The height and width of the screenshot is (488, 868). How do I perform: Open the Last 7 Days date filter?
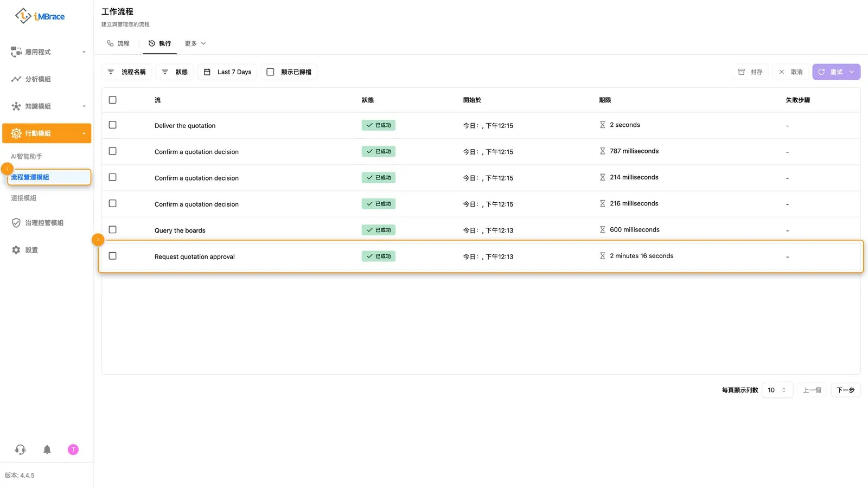coord(227,72)
